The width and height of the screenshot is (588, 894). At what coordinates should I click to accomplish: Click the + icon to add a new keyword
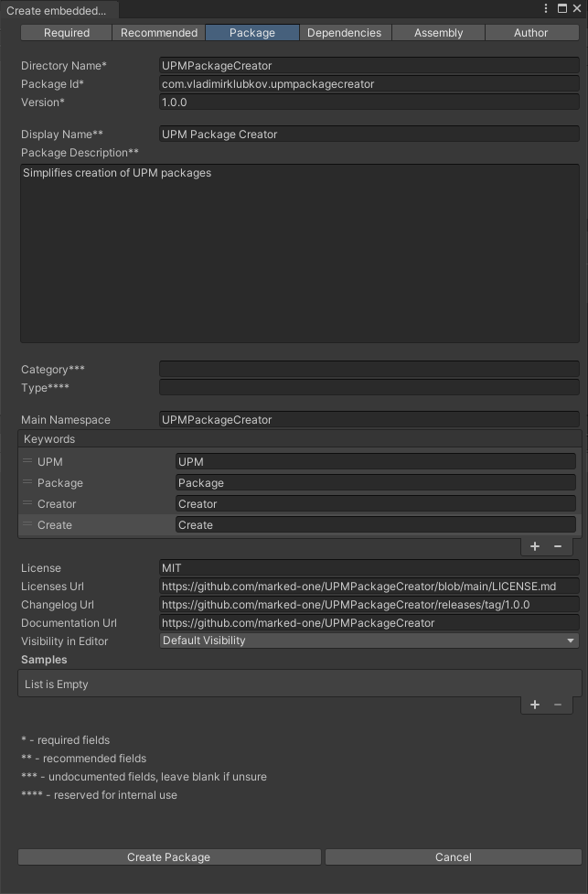pos(534,545)
